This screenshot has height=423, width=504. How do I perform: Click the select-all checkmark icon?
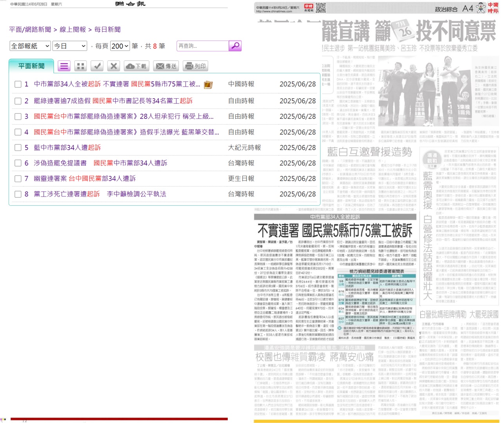(x=97, y=66)
